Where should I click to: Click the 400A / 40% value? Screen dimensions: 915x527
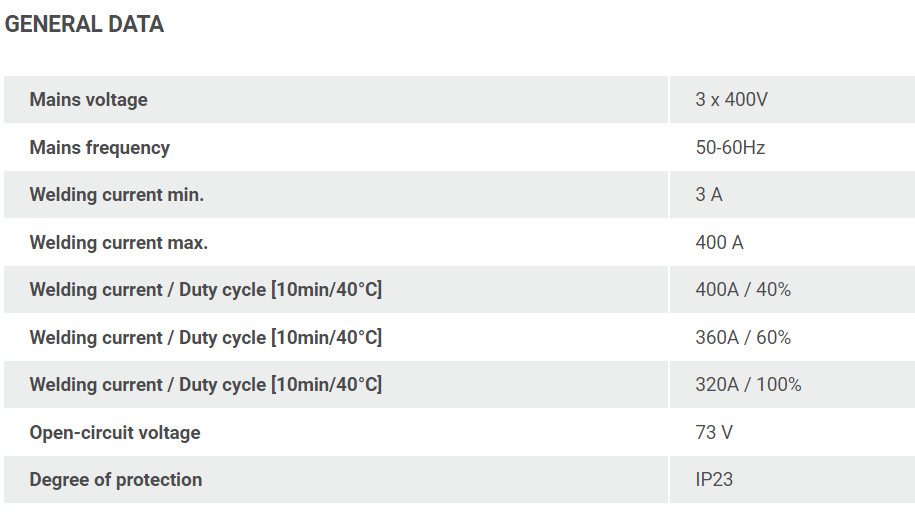click(742, 290)
